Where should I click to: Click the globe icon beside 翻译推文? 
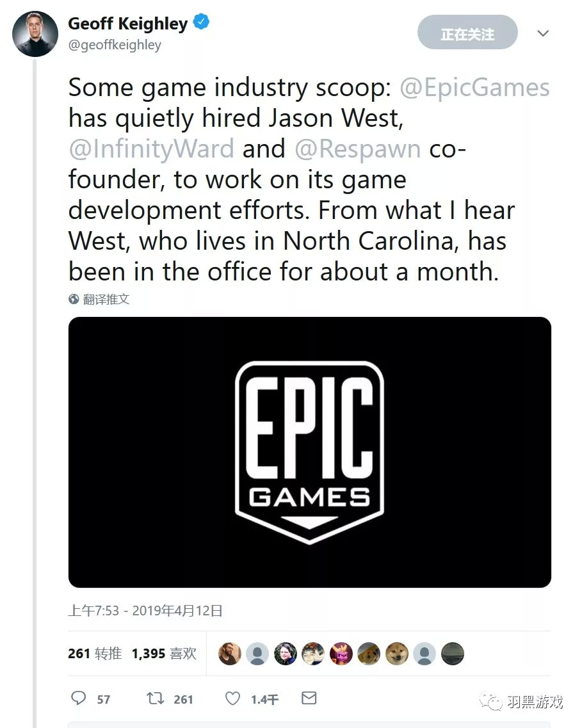point(74,299)
